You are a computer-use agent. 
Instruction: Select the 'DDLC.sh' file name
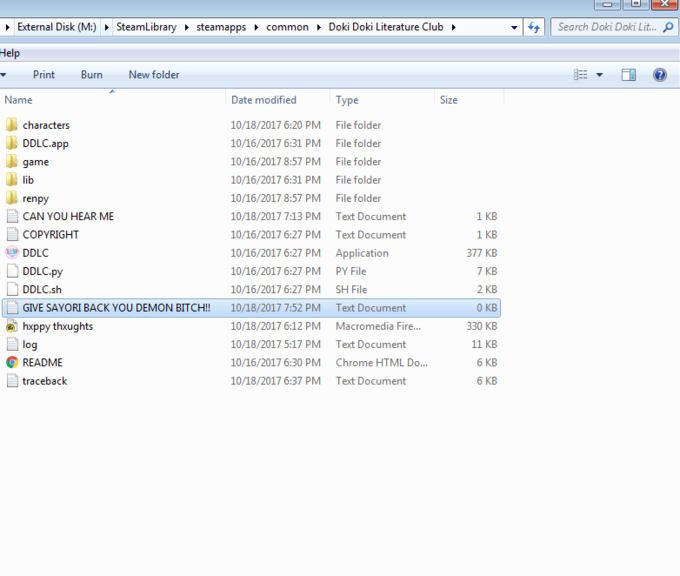tap(42, 289)
